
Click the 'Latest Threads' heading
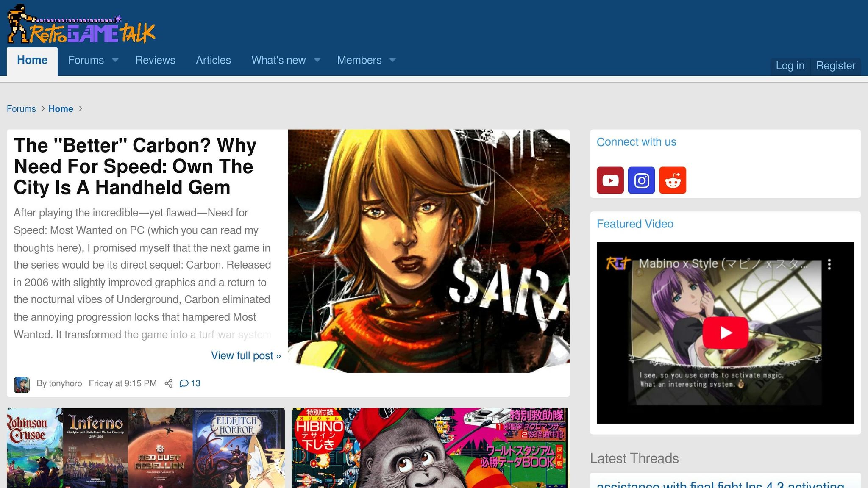click(x=634, y=458)
